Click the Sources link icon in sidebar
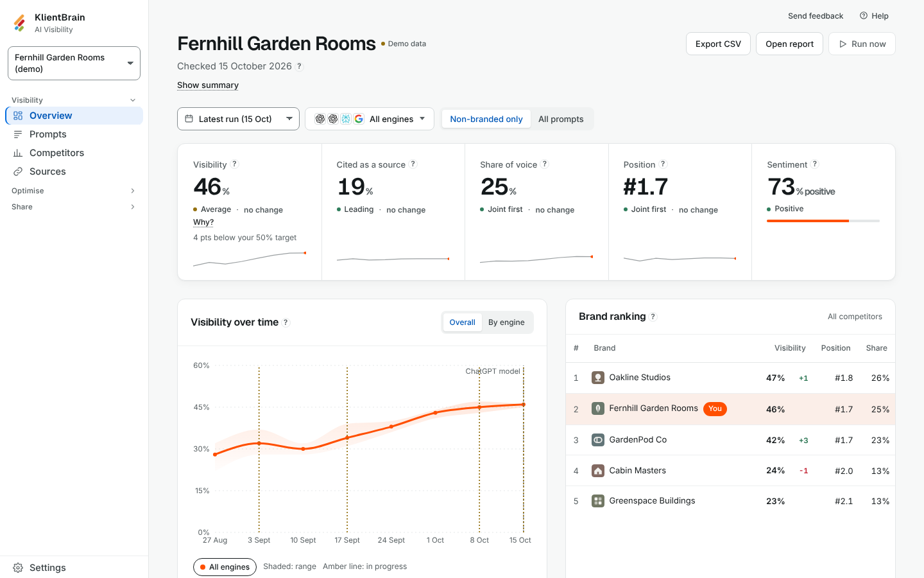 18,171
